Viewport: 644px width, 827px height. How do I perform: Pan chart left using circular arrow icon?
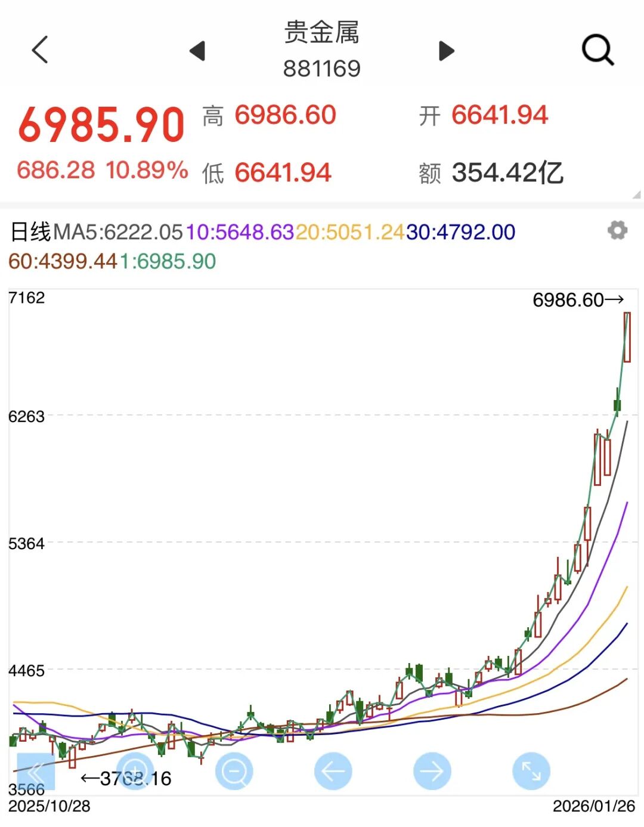tap(332, 770)
